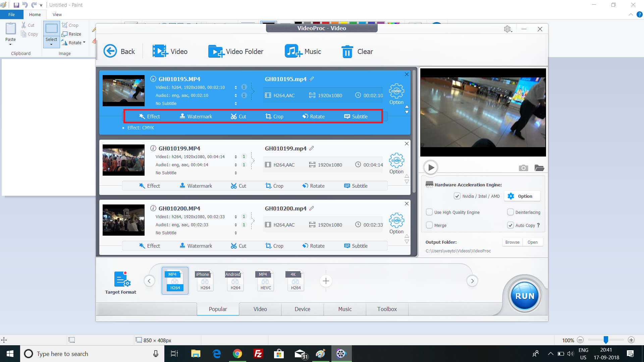This screenshot has height=362, width=644.
Task: Select the Toolbox tab in format section
Action: click(x=387, y=308)
